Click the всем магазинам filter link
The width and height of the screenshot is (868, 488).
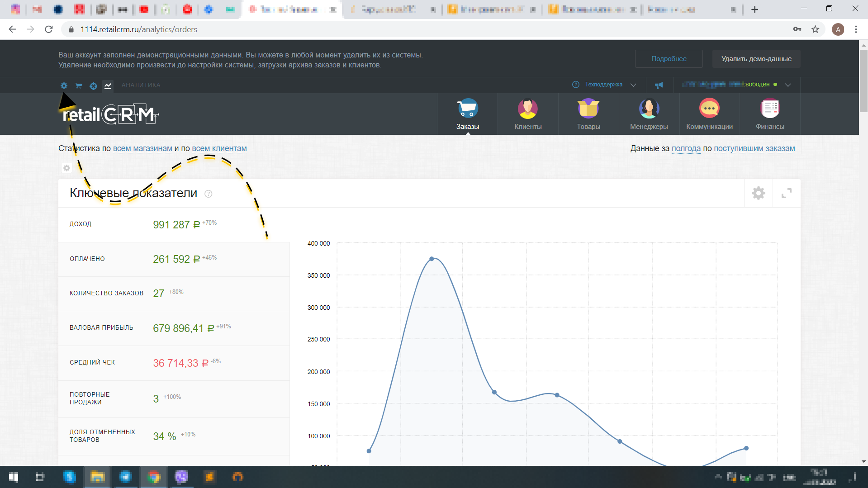(142, 148)
